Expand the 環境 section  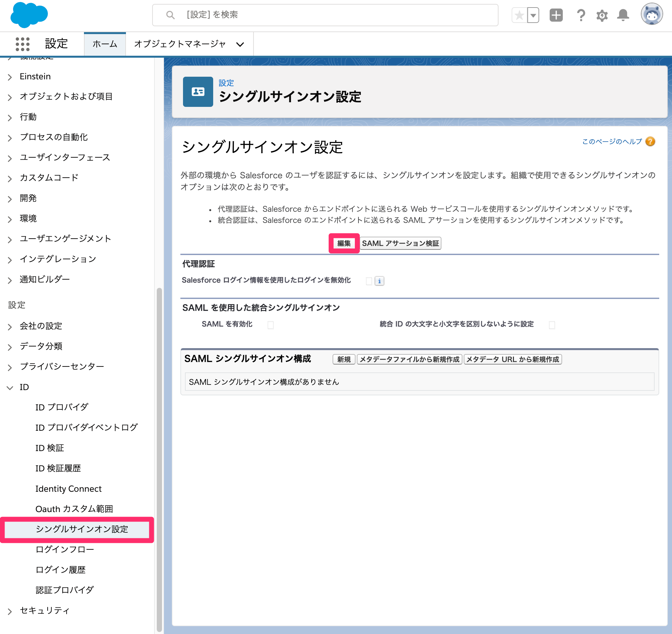point(10,219)
